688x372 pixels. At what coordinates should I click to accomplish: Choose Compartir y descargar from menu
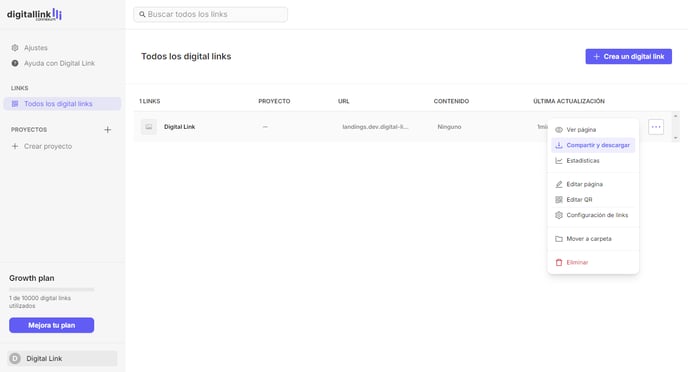593,145
